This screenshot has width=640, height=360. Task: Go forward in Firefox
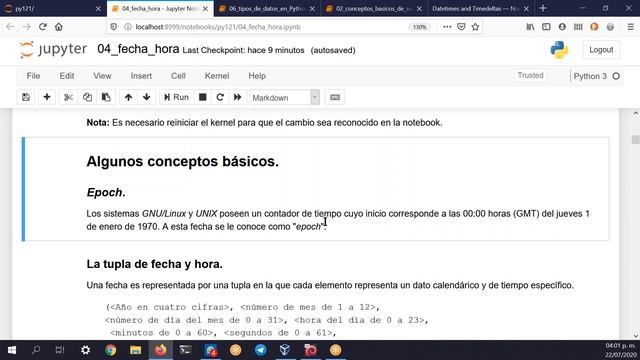[x=27, y=27]
